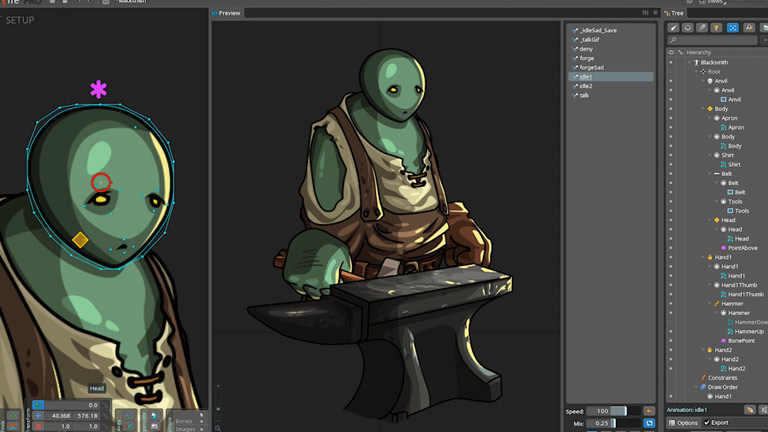Click the rotation value field 0.0
The height and width of the screenshot is (432, 768).
pos(72,405)
